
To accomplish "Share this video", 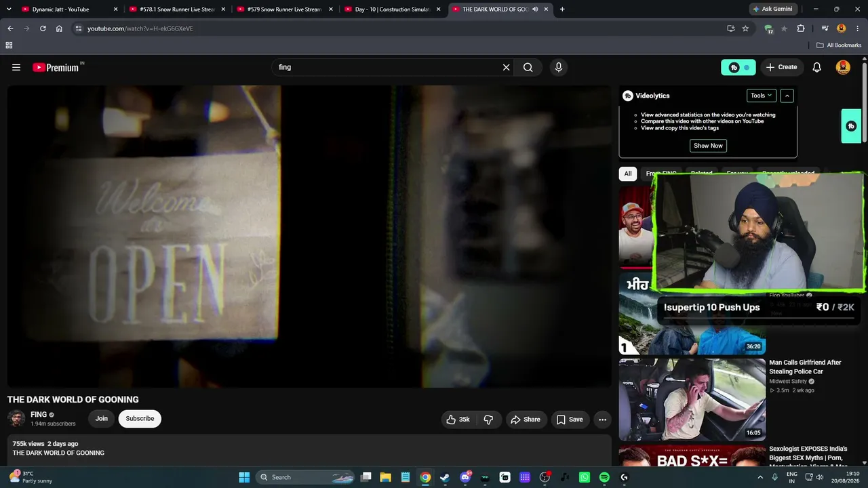I will tap(526, 420).
